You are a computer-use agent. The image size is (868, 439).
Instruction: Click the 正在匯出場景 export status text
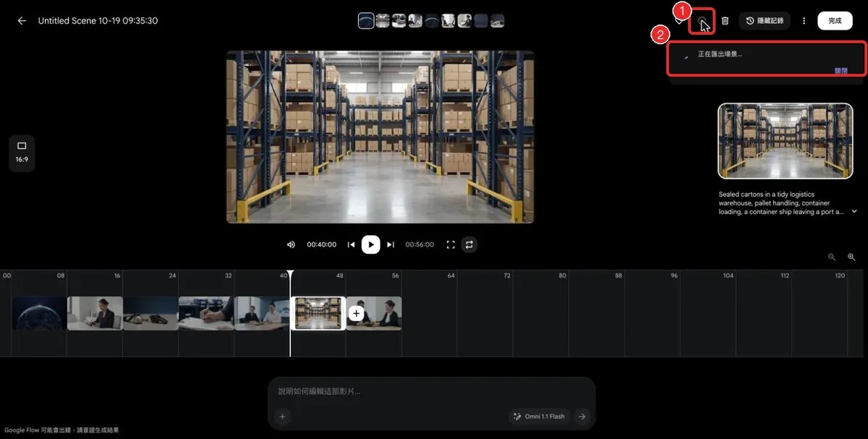(x=720, y=54)
